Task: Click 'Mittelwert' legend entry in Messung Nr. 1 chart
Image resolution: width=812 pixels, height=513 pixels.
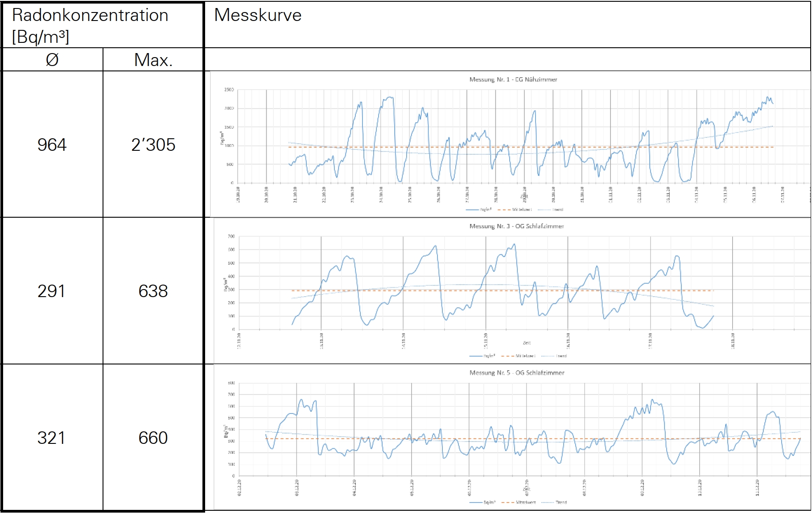Action: point(515,209)
